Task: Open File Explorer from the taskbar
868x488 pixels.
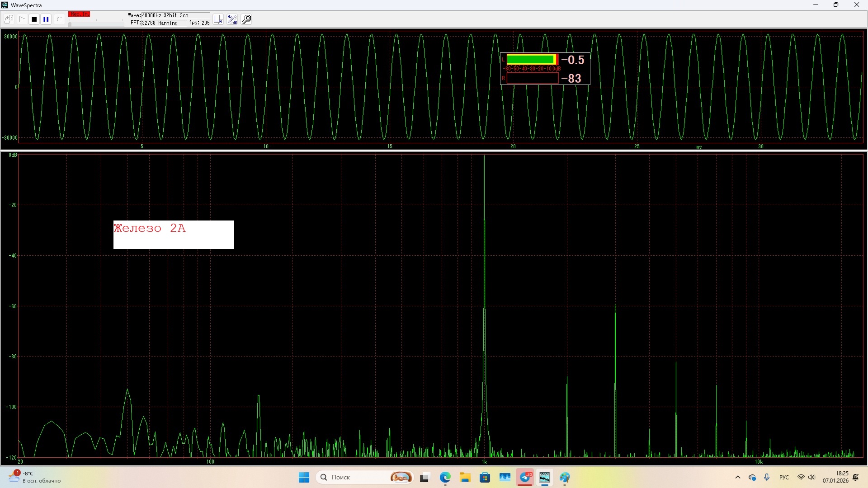Action: click(x=465, y=477)
